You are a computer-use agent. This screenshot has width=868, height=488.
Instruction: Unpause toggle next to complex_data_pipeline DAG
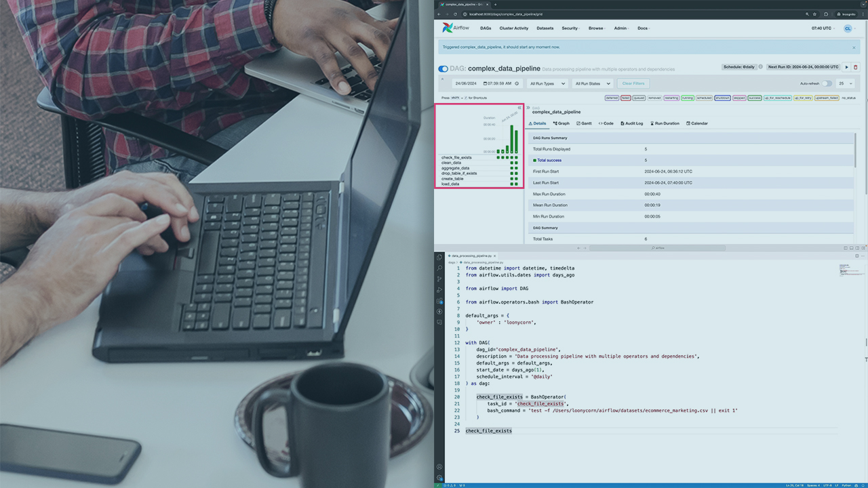click(443, 68)
